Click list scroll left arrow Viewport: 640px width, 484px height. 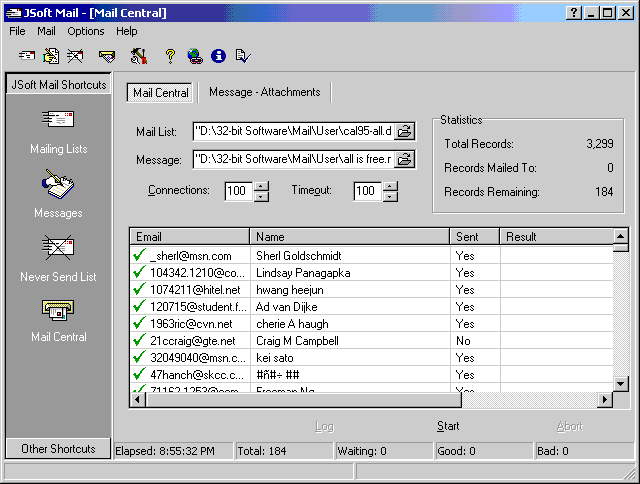(138, 400)
